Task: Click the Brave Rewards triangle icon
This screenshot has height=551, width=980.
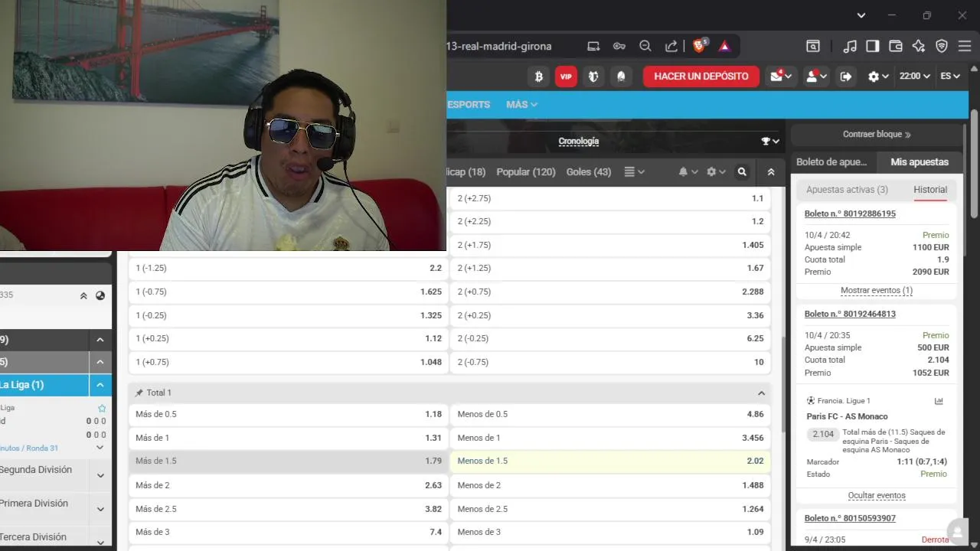Action: [724, 47]
